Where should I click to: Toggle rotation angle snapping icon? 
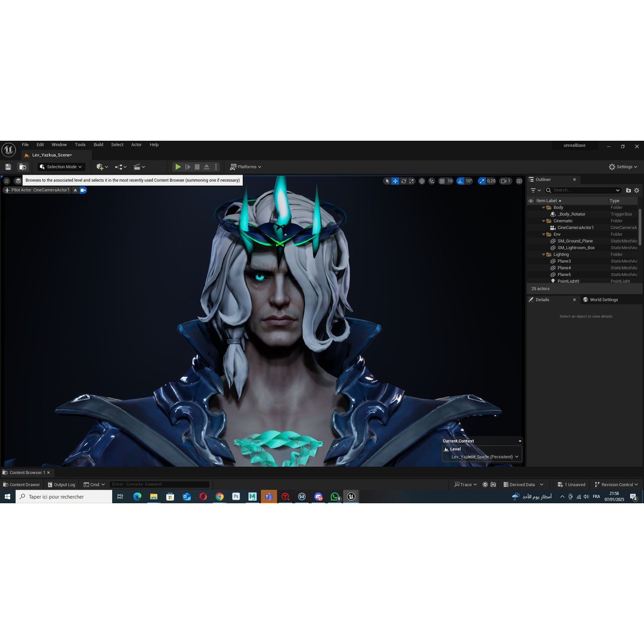pos(460,181)
